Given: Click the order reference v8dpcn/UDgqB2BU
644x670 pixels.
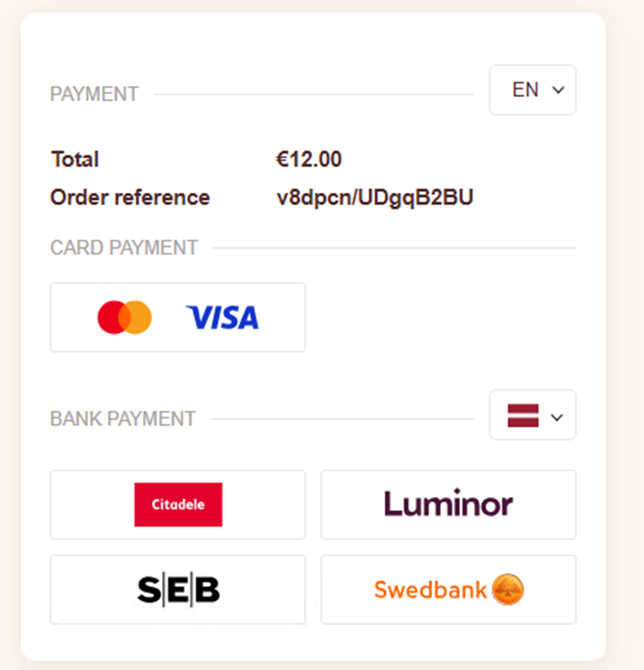Looking at the screenshot, I should 374,197.
